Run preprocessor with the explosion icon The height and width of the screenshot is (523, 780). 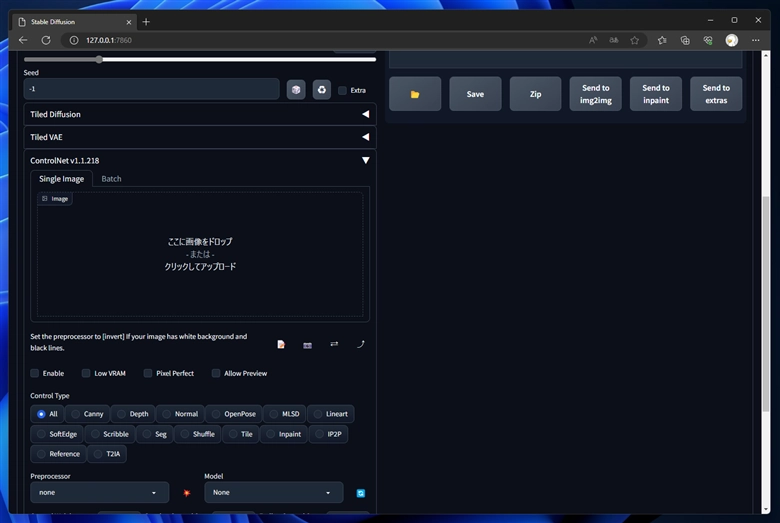(x=187, y=493)
